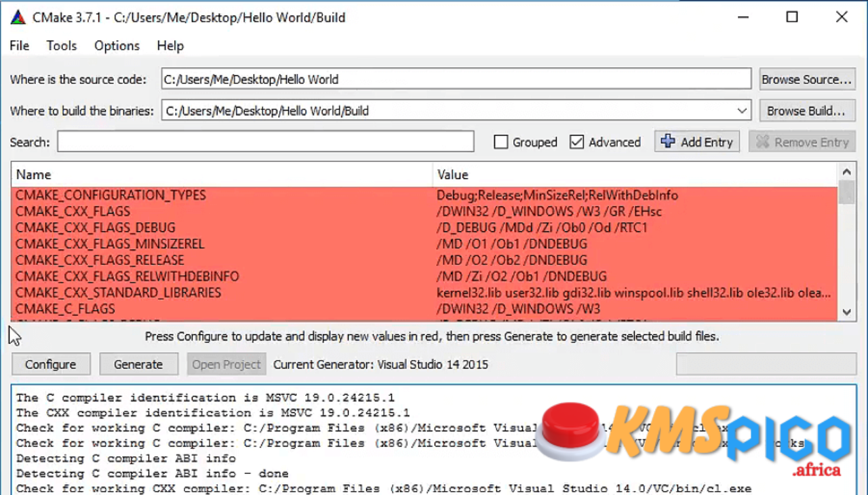Image resolution: width=868 pixels, height=495 pixels.
Task: Open the Help menu
Action: pos(170,45)
